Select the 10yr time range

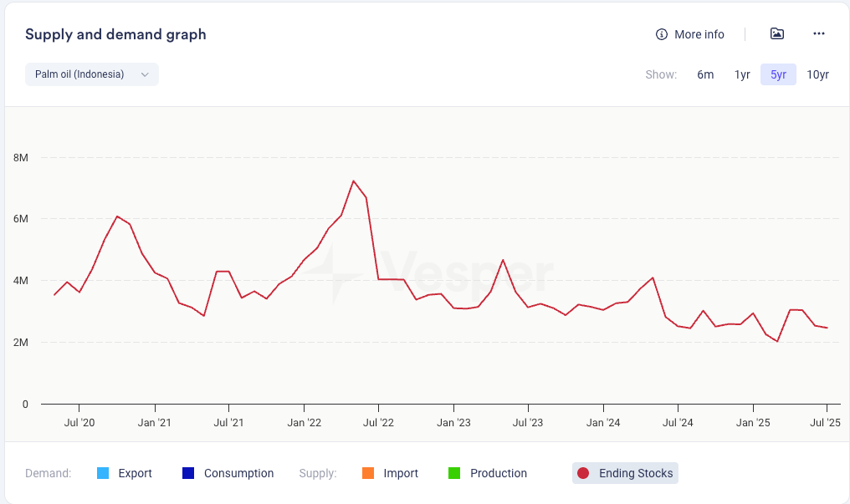pos(817,74)
